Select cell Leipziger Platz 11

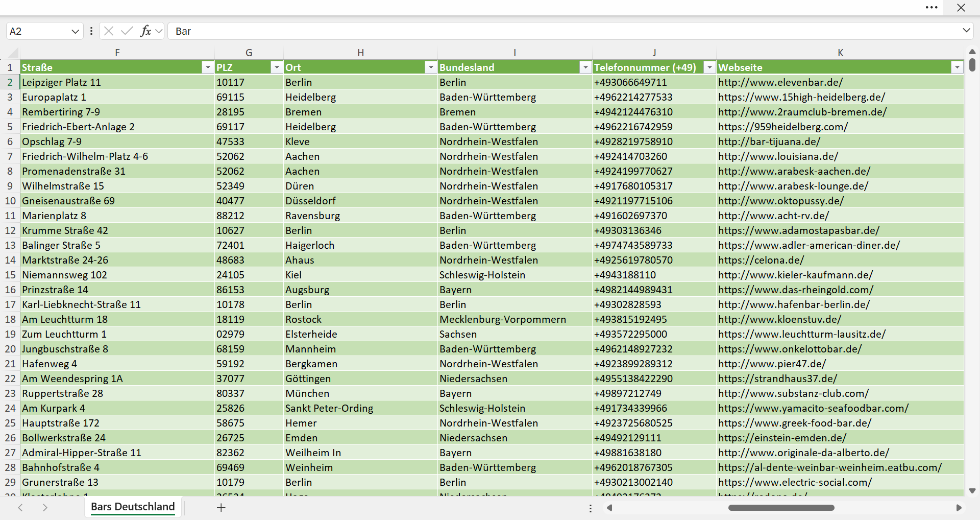tap(117, 82)
